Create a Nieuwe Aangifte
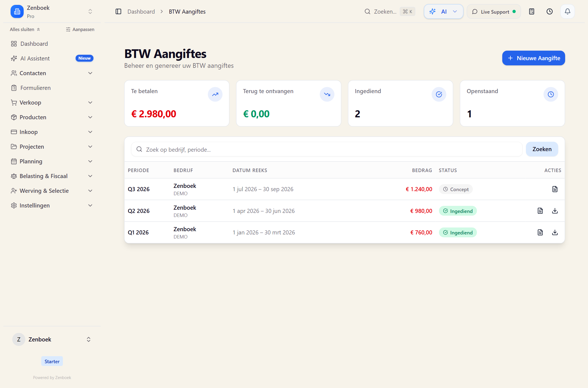 [533, 58]
